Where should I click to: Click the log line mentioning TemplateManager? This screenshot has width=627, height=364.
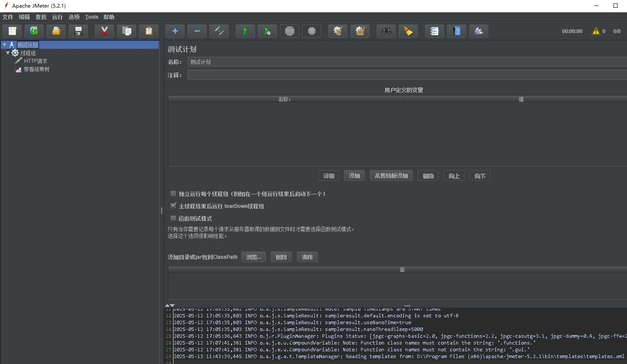tap(399, 356)
